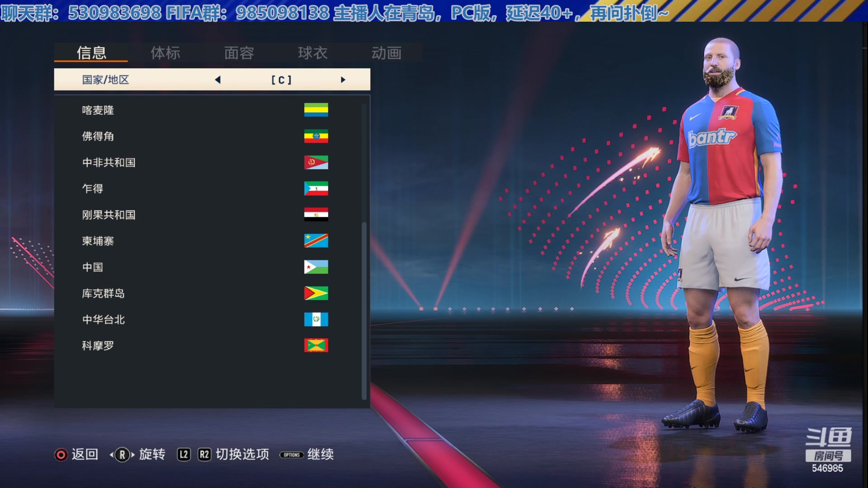
Task: Click the circle button icon for 返回
Action: tap(61, 455)
